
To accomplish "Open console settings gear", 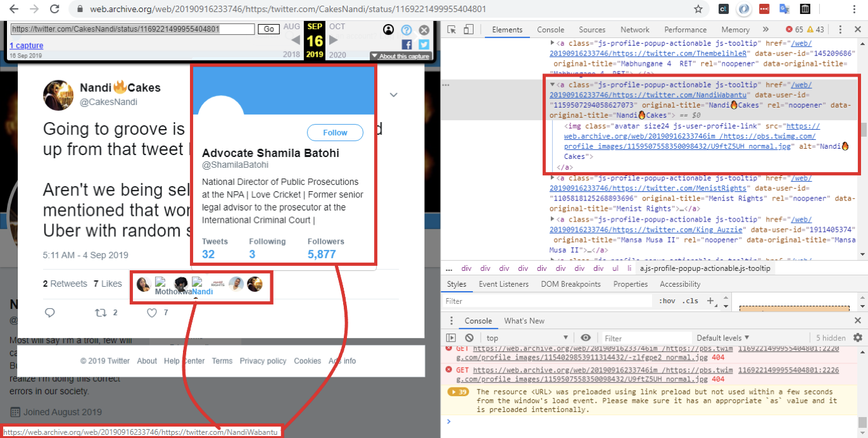I will point(858,338).
